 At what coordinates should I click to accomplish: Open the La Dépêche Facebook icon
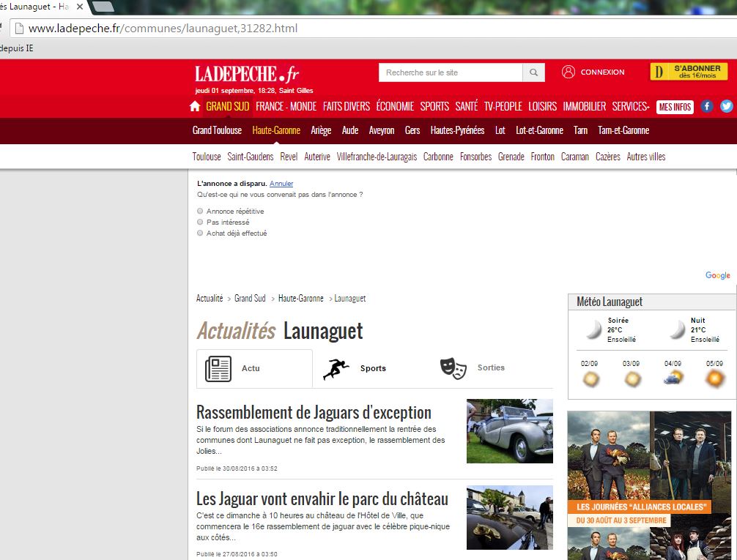coord(707,106)
